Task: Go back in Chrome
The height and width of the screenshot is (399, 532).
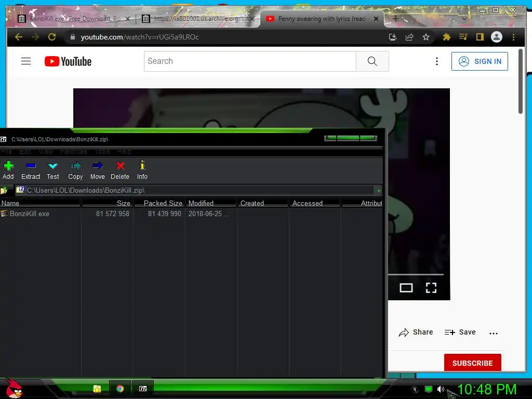Action: click(x=19, y=37)
